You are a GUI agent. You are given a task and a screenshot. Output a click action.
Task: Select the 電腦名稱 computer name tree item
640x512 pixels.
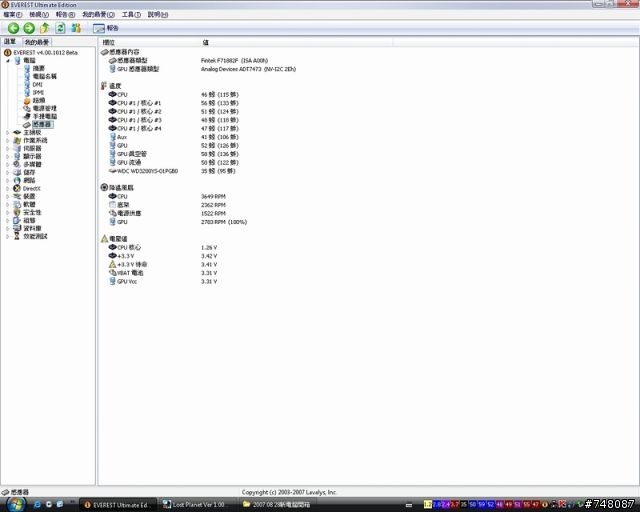[44, 76]
